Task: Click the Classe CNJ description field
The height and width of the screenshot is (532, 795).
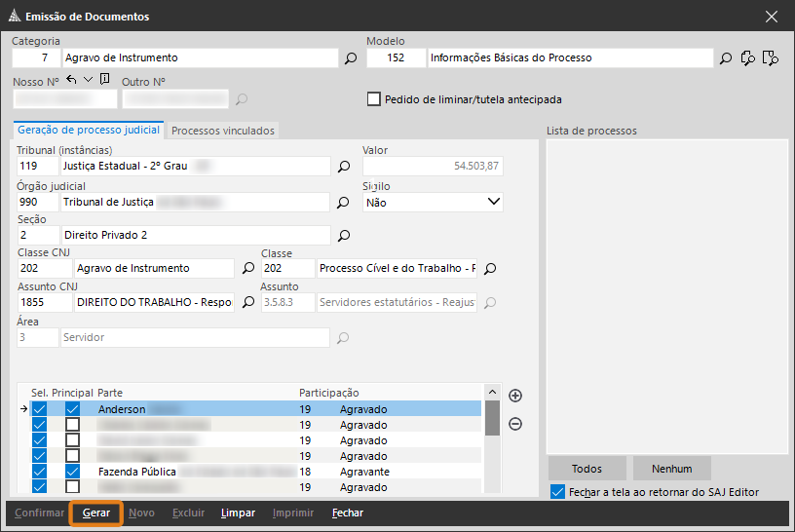Action: tap(153, 269)
